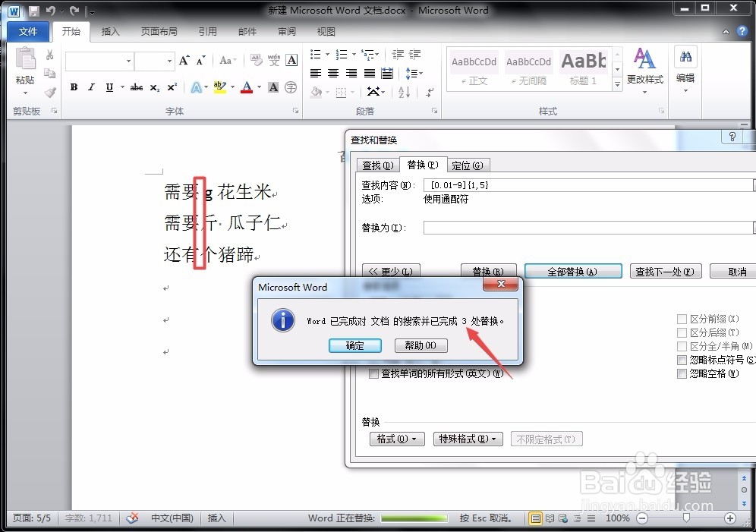
Task: Expand the bullets list dropdown
Action: [328, 54]
